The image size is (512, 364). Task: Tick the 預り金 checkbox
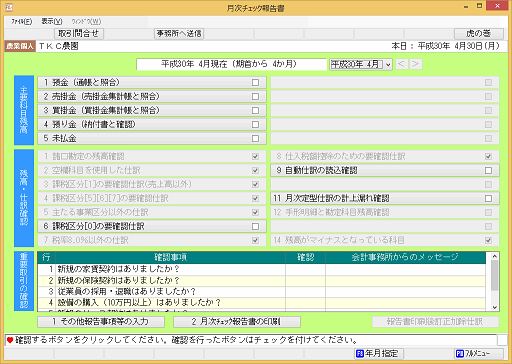point(255,124)
